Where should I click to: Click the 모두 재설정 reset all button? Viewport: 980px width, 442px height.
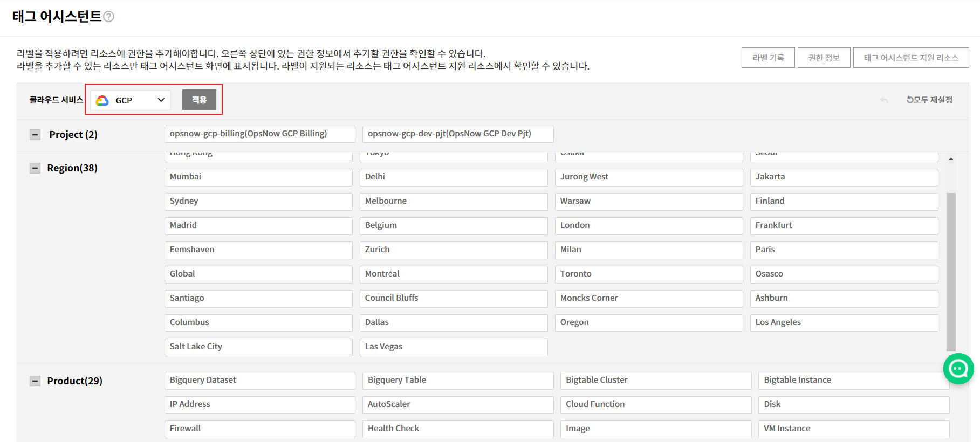click(929, 100)
